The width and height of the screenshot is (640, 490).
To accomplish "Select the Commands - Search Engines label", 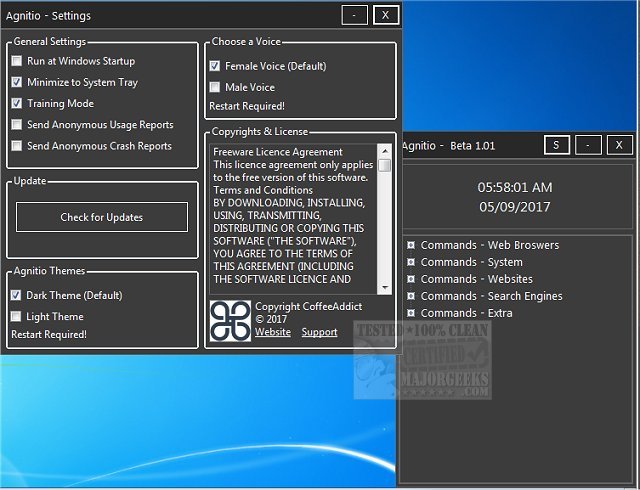I will tap(491, 296).
